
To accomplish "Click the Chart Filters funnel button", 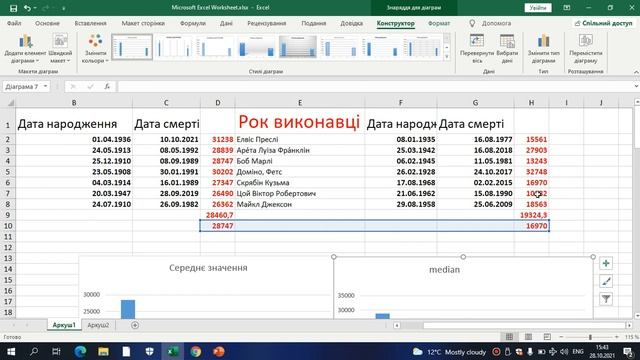I will (x=606, y=299).
